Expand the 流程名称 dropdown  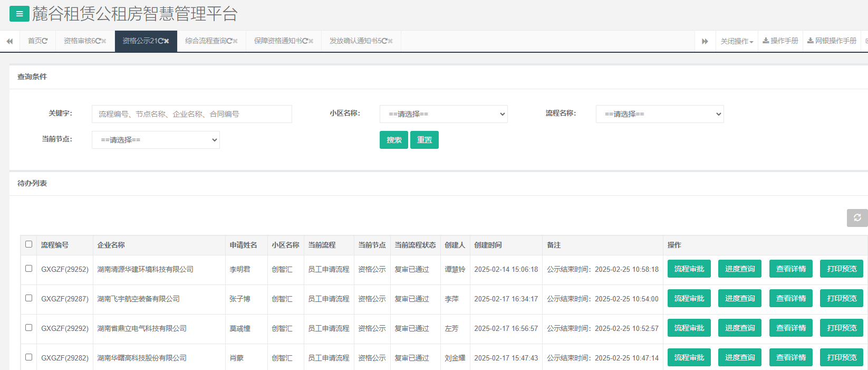659,114
